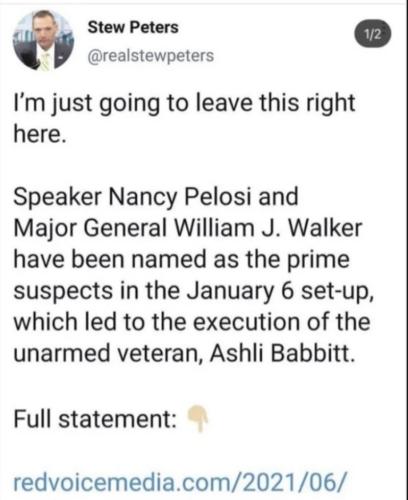This screenshot has width=408, height=500.
Task: Click the phrase "January 6 set-up"
Action: point(278,292)
